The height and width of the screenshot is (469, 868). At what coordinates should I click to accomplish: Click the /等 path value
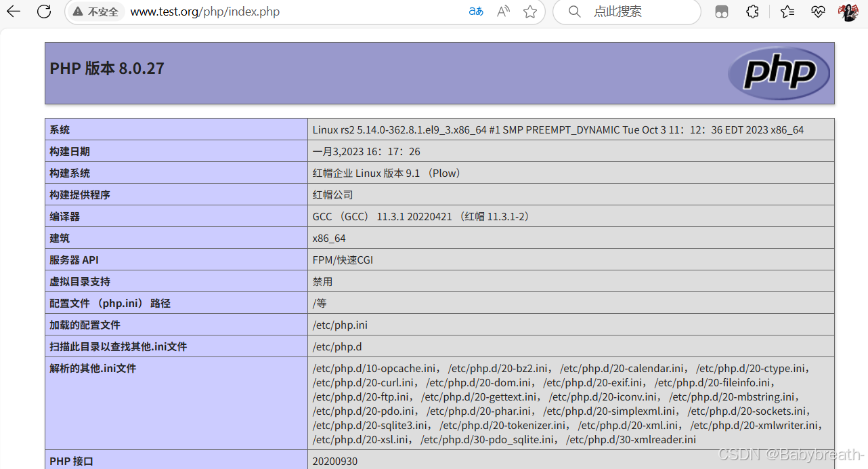pyautogui.click(x=320, y=303)
